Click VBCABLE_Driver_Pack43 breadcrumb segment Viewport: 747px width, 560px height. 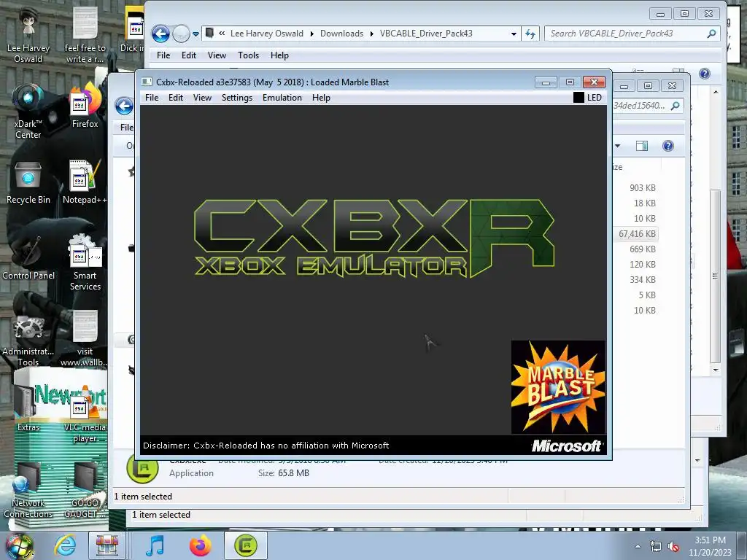[426, 34]
